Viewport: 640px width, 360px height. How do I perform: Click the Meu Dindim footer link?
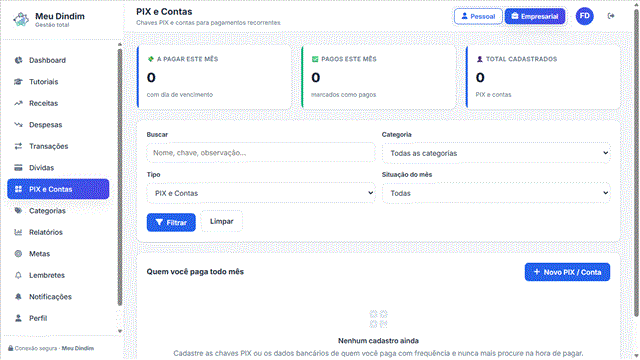tap(78, 348)
